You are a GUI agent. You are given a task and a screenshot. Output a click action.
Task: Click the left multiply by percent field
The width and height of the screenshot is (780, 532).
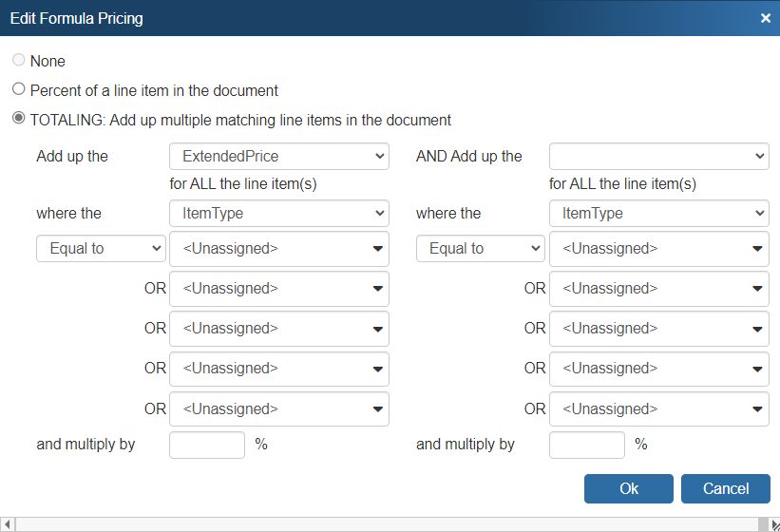207,445
